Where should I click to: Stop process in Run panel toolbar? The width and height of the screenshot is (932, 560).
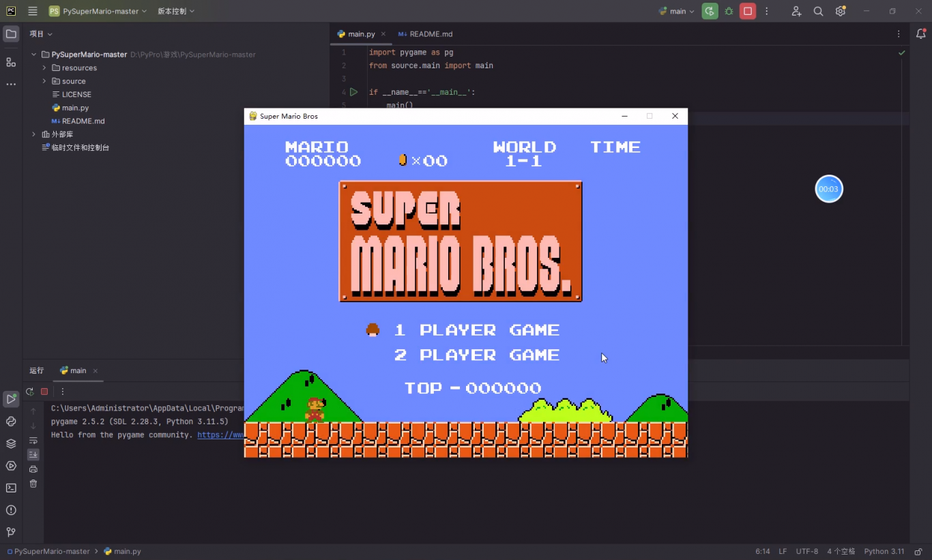pos(44,392)
